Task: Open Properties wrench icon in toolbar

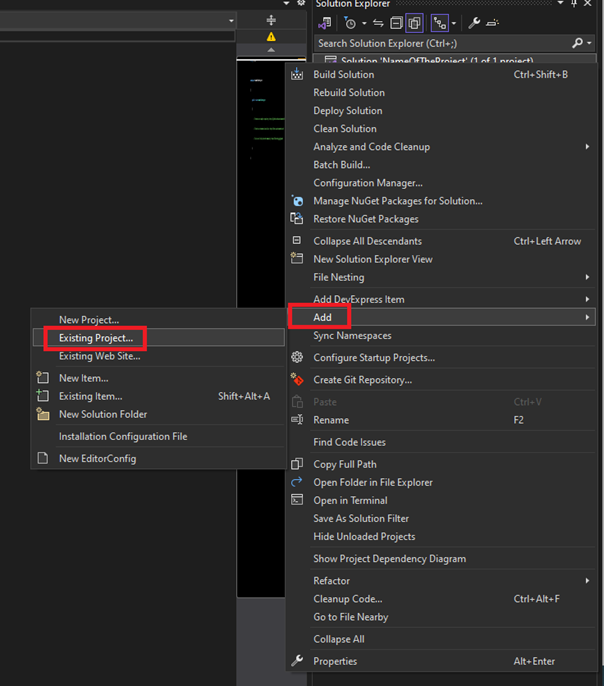Action: 474,23
